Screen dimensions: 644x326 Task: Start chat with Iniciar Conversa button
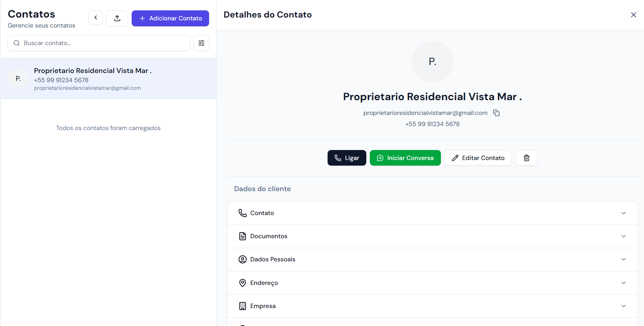(405, 158)
